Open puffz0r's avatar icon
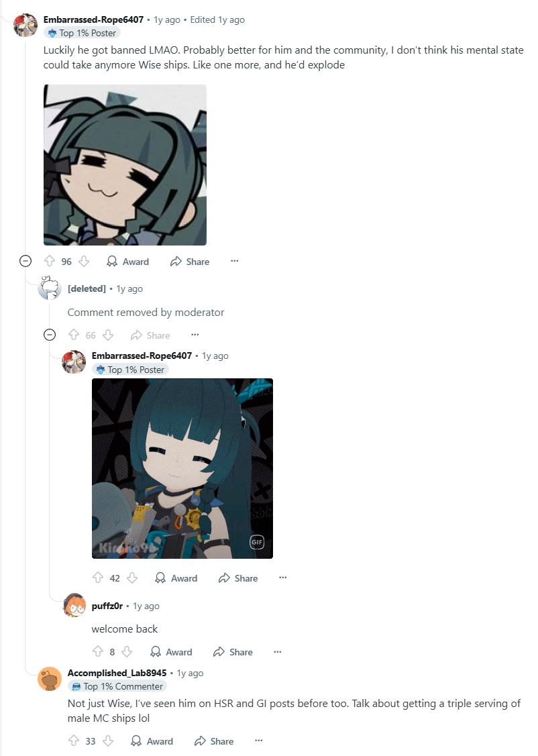Image resolution: width=538 pixels, height=756 pixels. click(74, 605)
